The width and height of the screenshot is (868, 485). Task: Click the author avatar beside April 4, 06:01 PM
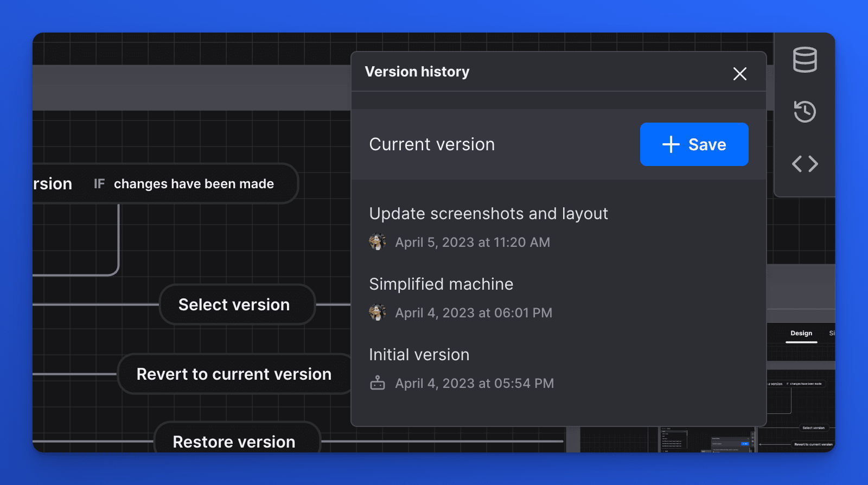tap(377, 312)
